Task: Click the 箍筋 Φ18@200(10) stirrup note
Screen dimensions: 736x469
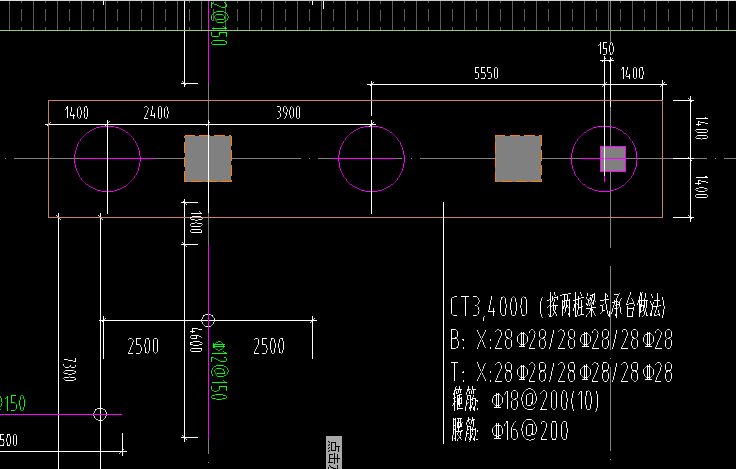Action: coord(526,400)
